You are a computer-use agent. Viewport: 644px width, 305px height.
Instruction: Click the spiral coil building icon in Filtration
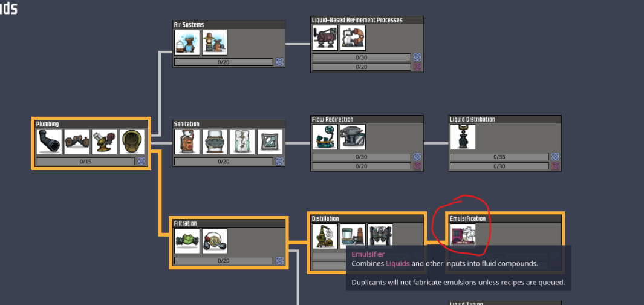(x=215, y=241)
